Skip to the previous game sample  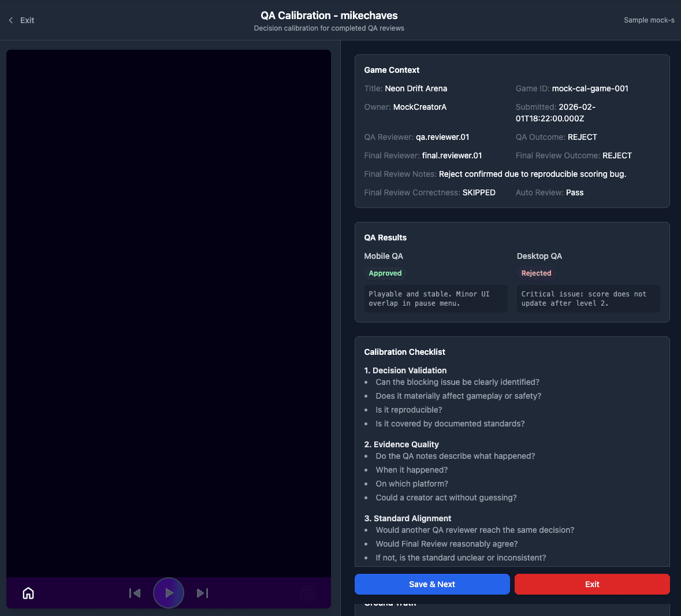pyautogui.click(x=135, y=593)
